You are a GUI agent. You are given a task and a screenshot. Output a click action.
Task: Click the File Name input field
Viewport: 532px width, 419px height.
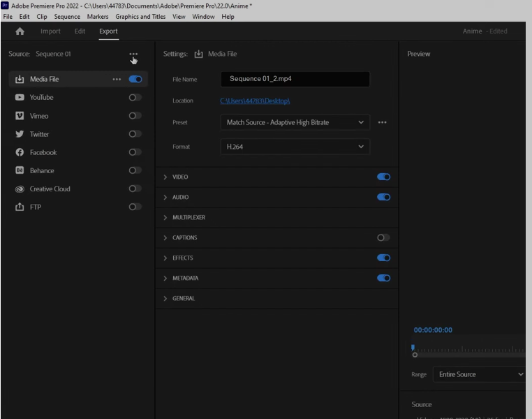[295, 79]
